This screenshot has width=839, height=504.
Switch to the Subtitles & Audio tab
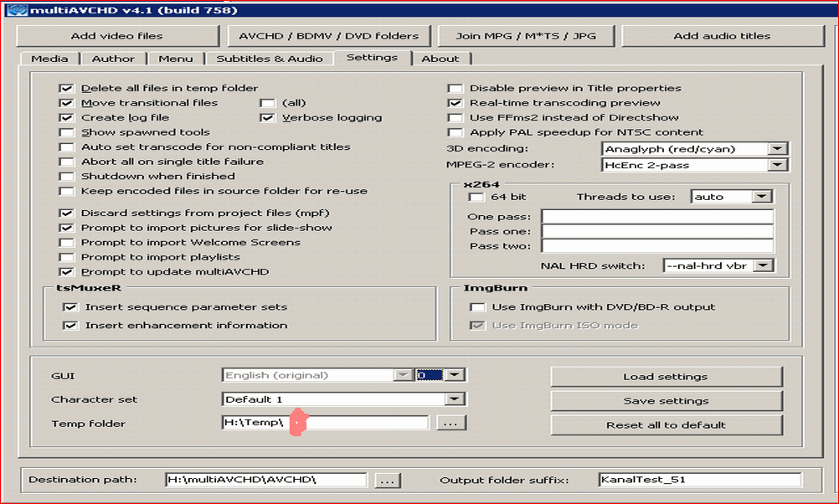(x=270, y=59)
